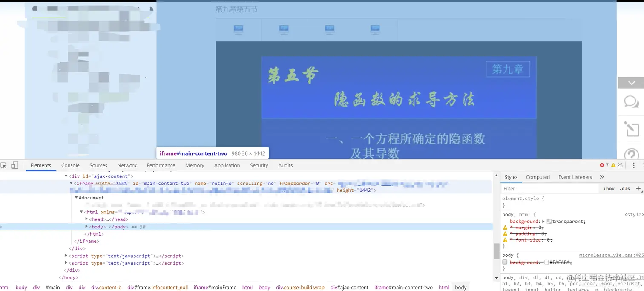Open the DevTools customize three-dot menu

coord(634,165)
